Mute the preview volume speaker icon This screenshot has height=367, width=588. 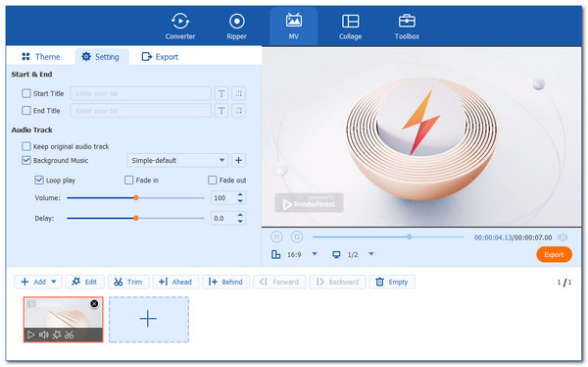point(563,237)
